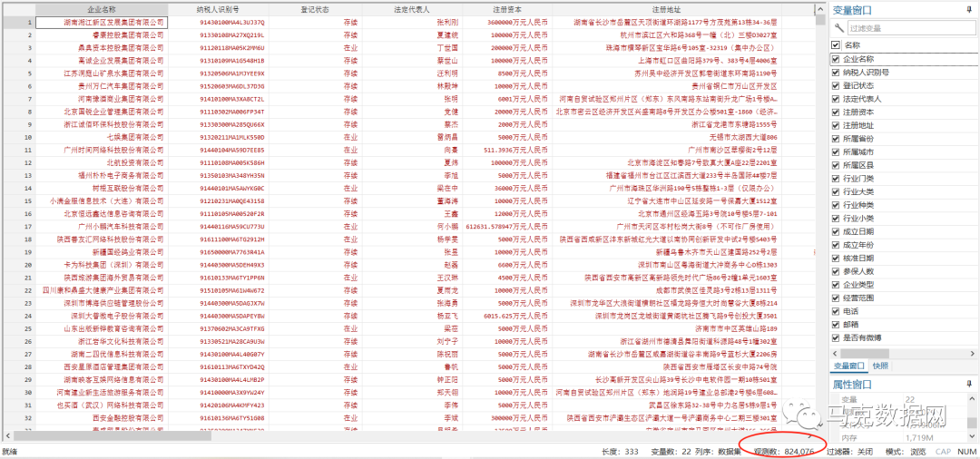Image resolution: width=980 pixels, height=459 pixels.
Task: Uncheck the 是否有微博 variable
Action: click(x=836, y=337)
